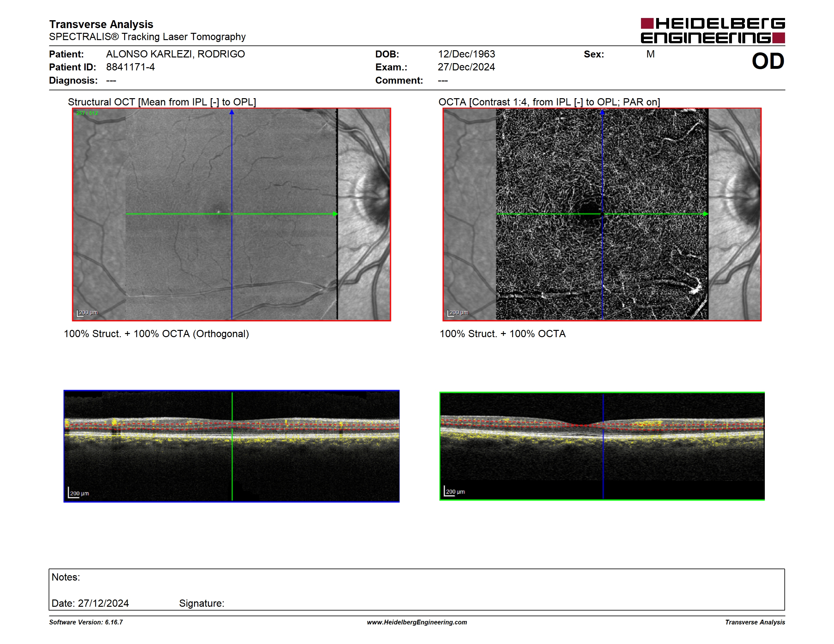Click the blue-framed orthogonal B-scan image
Screen dimensions: 834x644
click(x=232, y=446)
